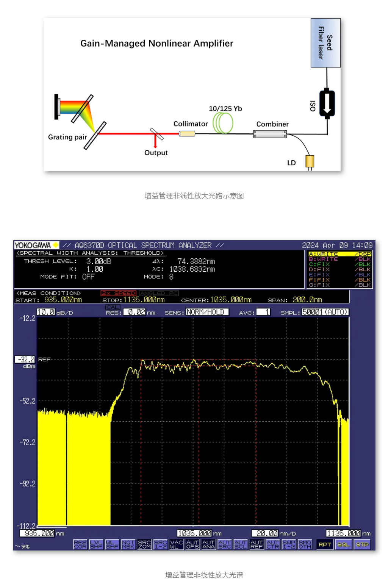Click MODE FIT: OFF value
Screen dimensions: 391x588
pos(88,277)
